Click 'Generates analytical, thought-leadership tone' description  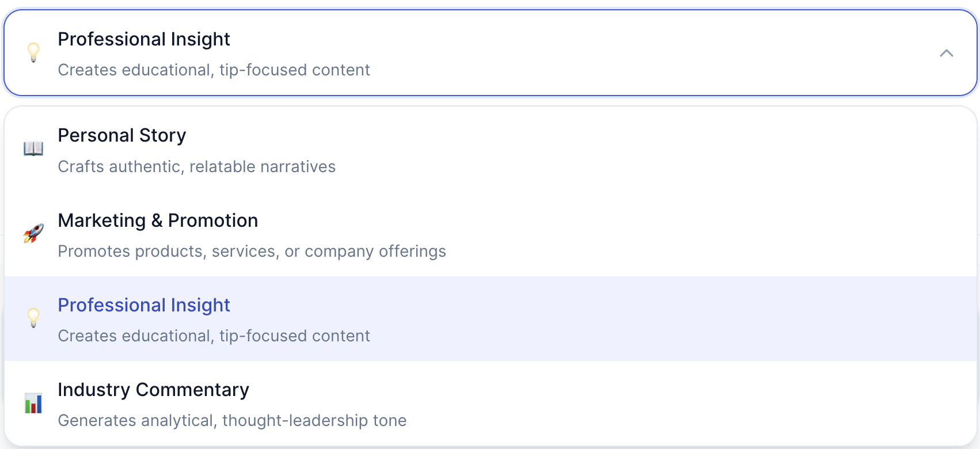pos(232,420)
